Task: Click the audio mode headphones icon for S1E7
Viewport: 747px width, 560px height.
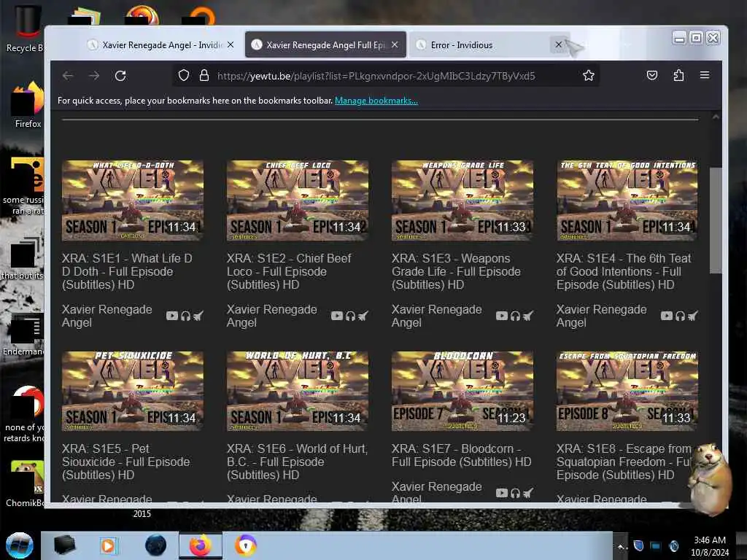Action: tap(516, 493)
